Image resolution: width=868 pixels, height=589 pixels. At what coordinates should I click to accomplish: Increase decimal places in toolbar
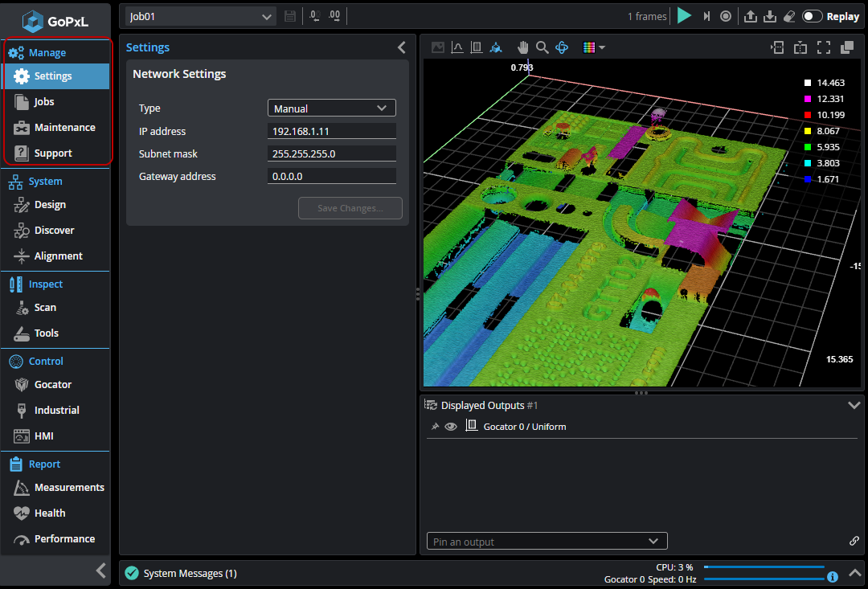coord(334,16)
